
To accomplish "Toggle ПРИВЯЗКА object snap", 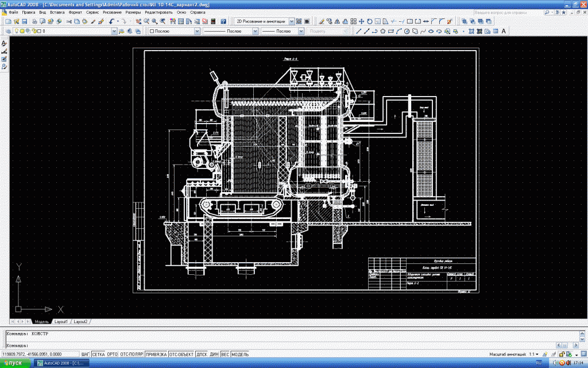I will tap(156, 354).
